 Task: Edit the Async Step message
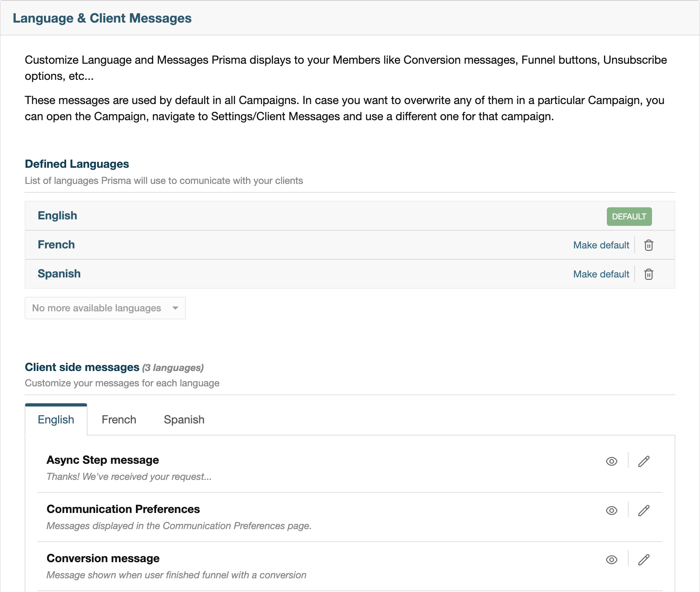(644, 461)
